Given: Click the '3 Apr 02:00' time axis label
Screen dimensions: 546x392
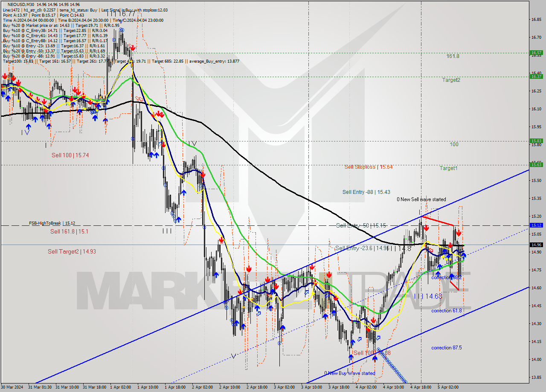Looking at the screenshot, I should point(285,387).
